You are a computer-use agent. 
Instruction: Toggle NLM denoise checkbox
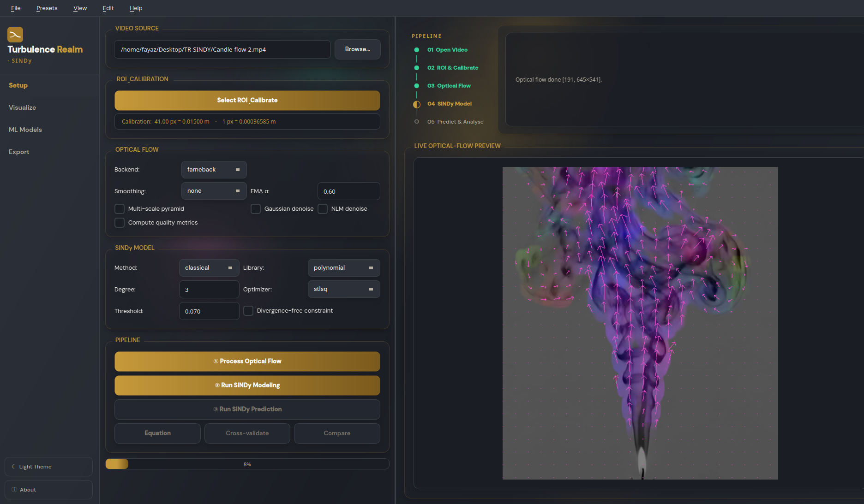coord(323,209)
